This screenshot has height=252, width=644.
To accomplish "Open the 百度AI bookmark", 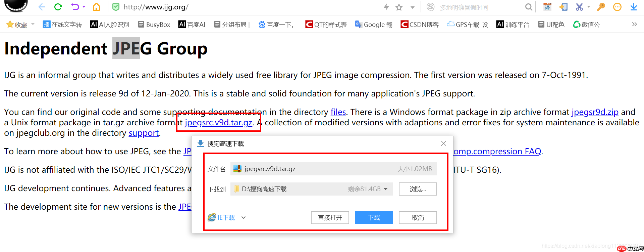I will pos(192,25).
